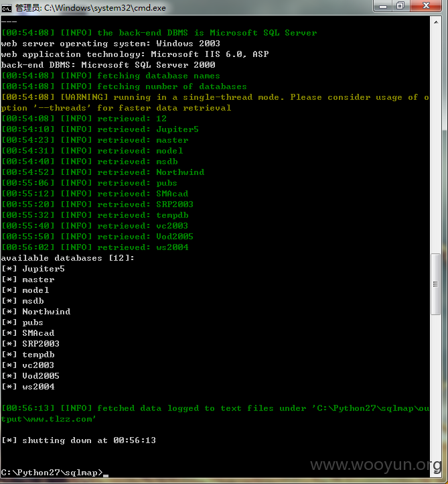The width and height of the screenshot is (448, 484).
Task: Click the 'retrieved: Northwind' log line
Action: point(102,172)
